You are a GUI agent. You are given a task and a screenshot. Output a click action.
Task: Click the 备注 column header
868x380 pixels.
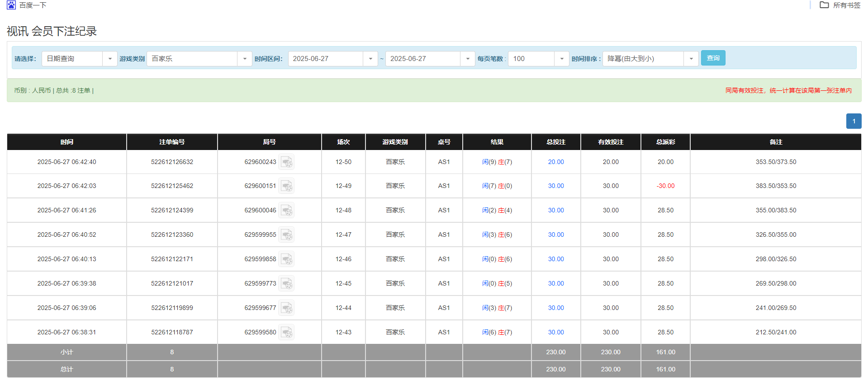click(x=776, y=142)
